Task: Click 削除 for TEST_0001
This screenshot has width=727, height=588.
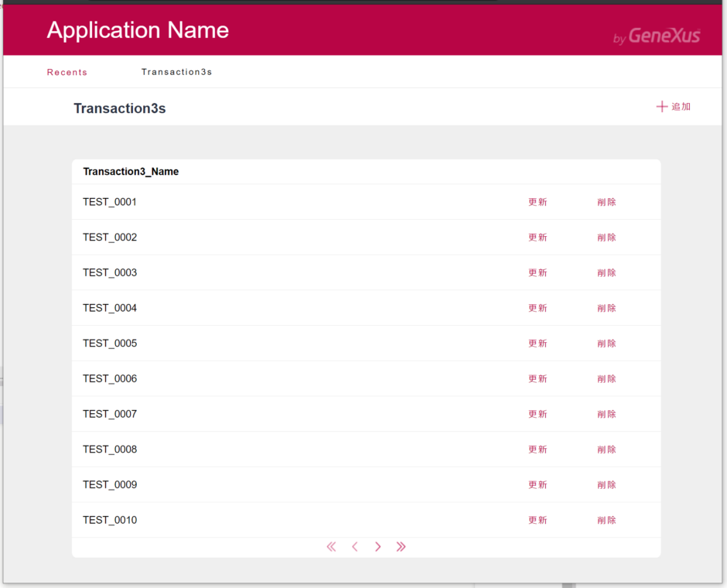Action: [607, 202]
